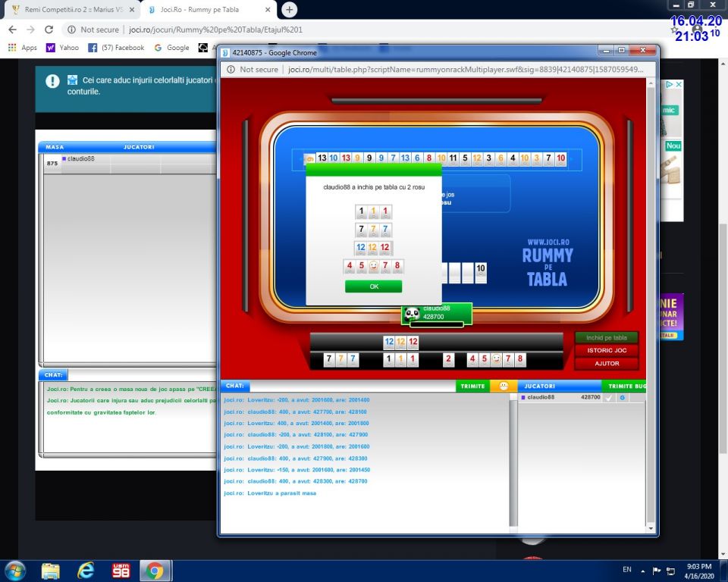Image resolution: width=728 pixels, height=582 pixels.
Task: Open the AJUTOR help button
Action: point(607,364)
